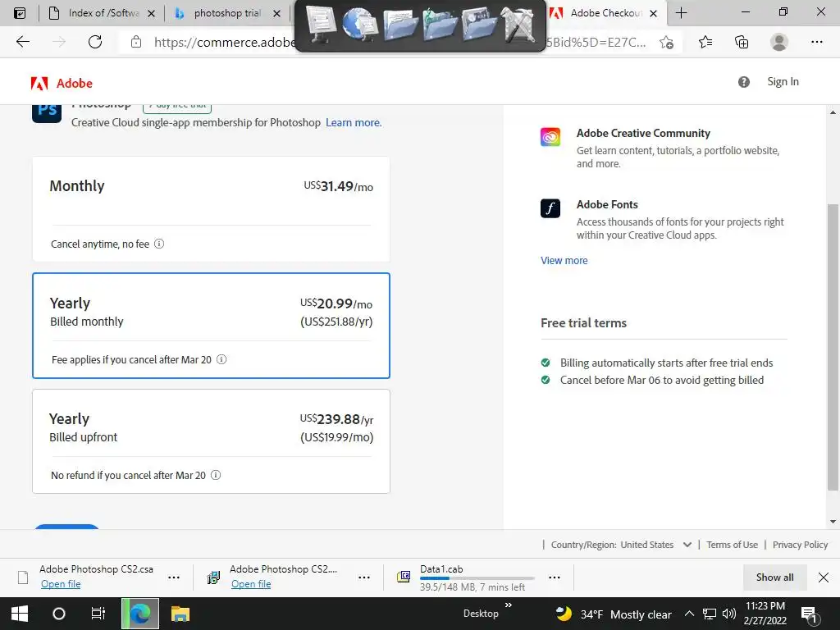Open the notification center icon
This screenshot has width=840, height=630.
[x=809, y=615]
